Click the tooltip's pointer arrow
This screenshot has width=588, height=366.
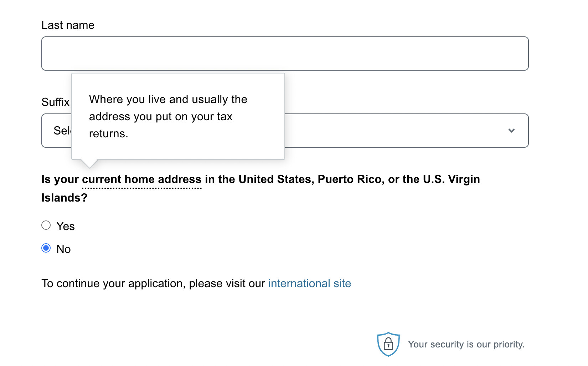89,163
